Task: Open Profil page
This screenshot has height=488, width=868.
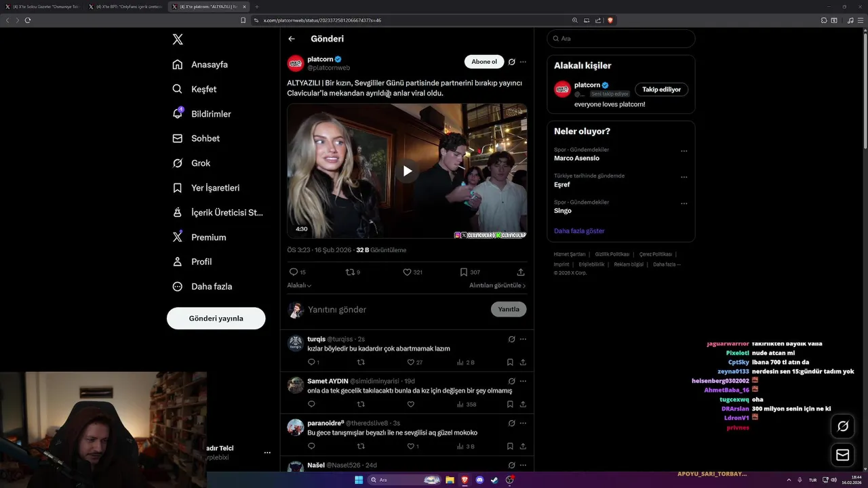Action: [x=192, y=262]
